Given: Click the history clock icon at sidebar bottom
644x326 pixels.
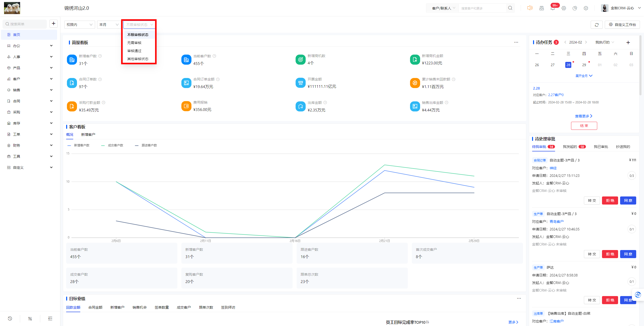Looking at the screenshot, I should (10, 318).
